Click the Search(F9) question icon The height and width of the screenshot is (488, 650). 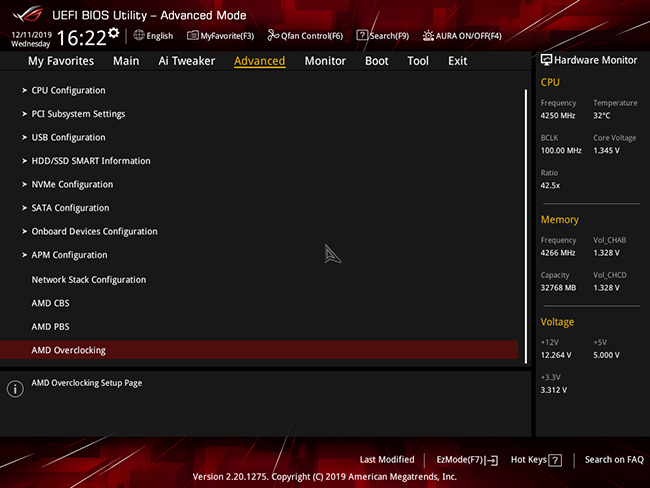coord(362,35)
